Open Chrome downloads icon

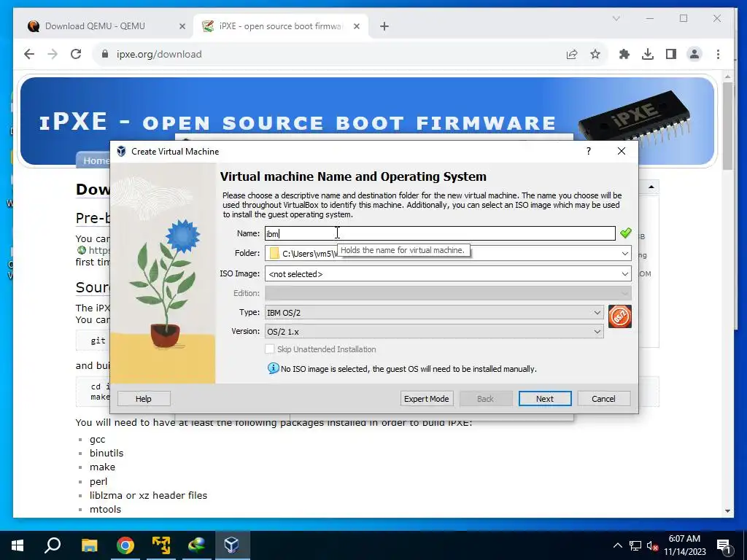click(x=648, y=54)
